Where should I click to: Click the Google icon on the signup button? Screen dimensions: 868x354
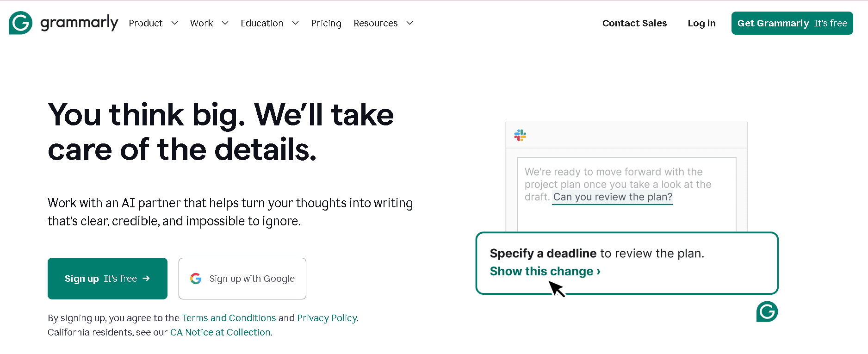point(196,279)
